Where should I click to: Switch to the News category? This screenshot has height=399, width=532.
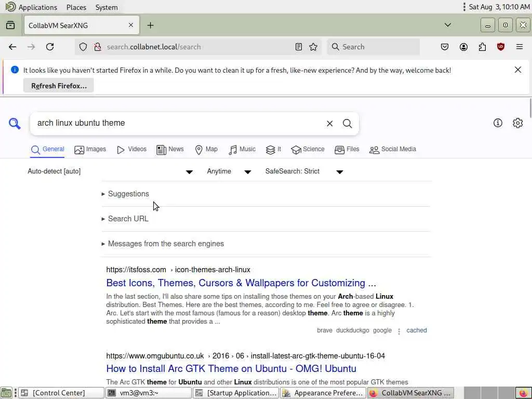[170, 149]
